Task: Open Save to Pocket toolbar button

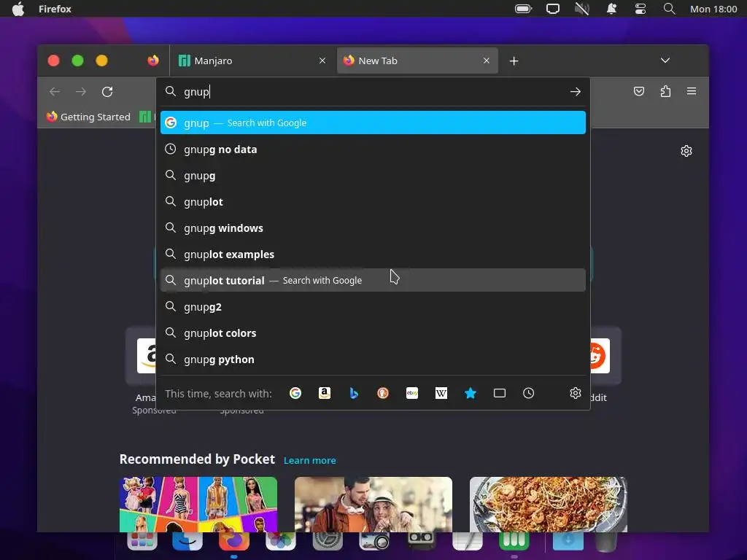Action: tap(639, 91)
